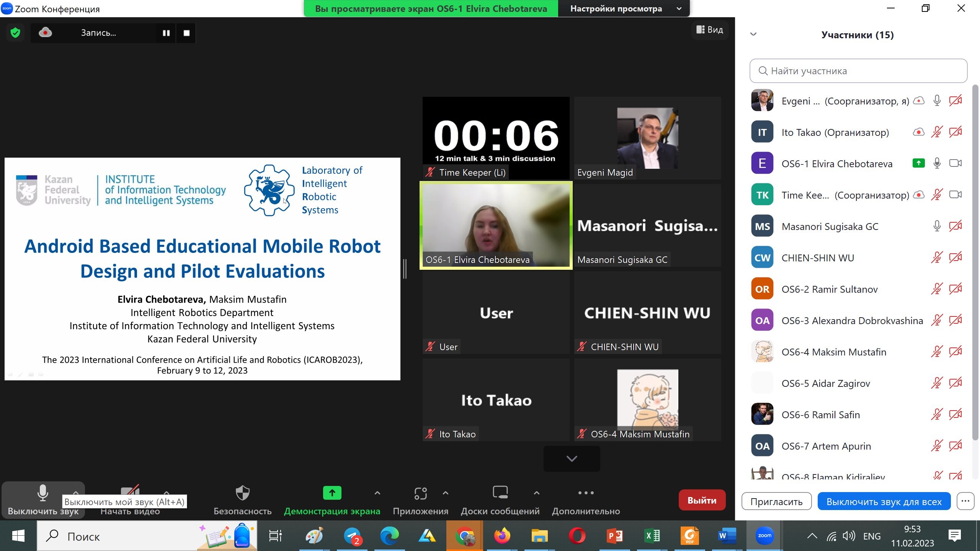
Task: Click the Invite (Пригласить) button
Action: (x=776, y=502)
